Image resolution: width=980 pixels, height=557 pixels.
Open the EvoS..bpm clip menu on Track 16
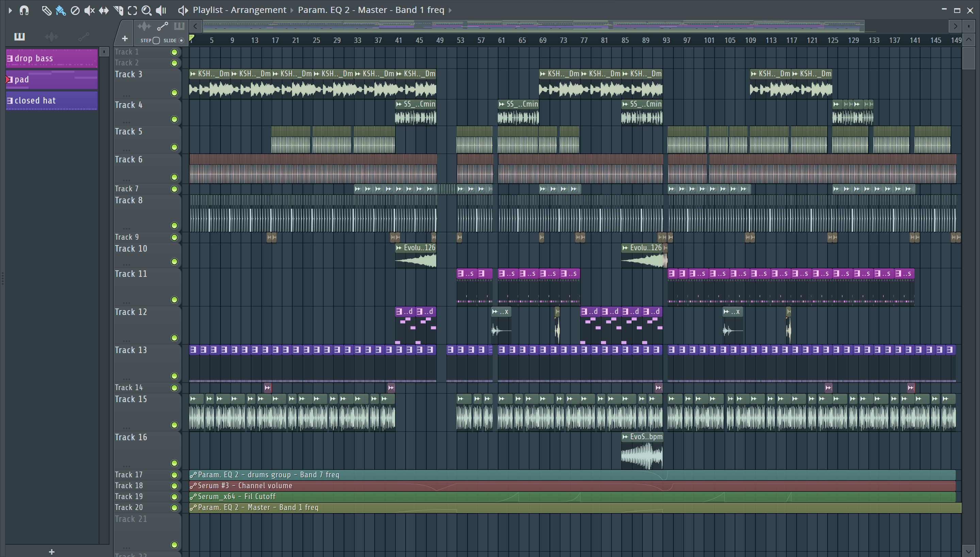click(625, 437)
